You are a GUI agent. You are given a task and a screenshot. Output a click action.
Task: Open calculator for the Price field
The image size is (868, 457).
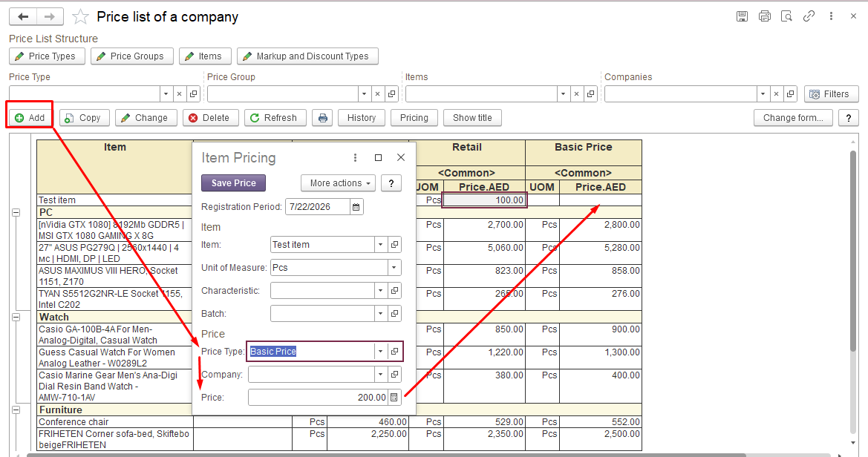[394, 397]
